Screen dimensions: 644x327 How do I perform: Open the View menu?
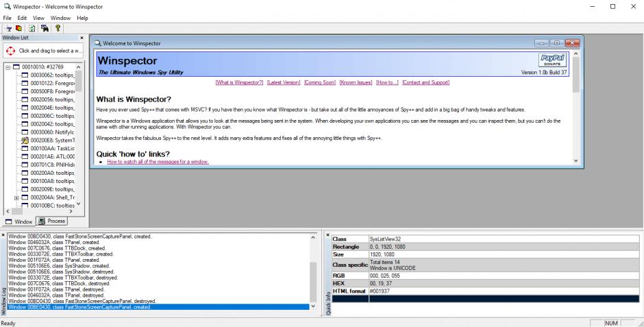[38, 18]
